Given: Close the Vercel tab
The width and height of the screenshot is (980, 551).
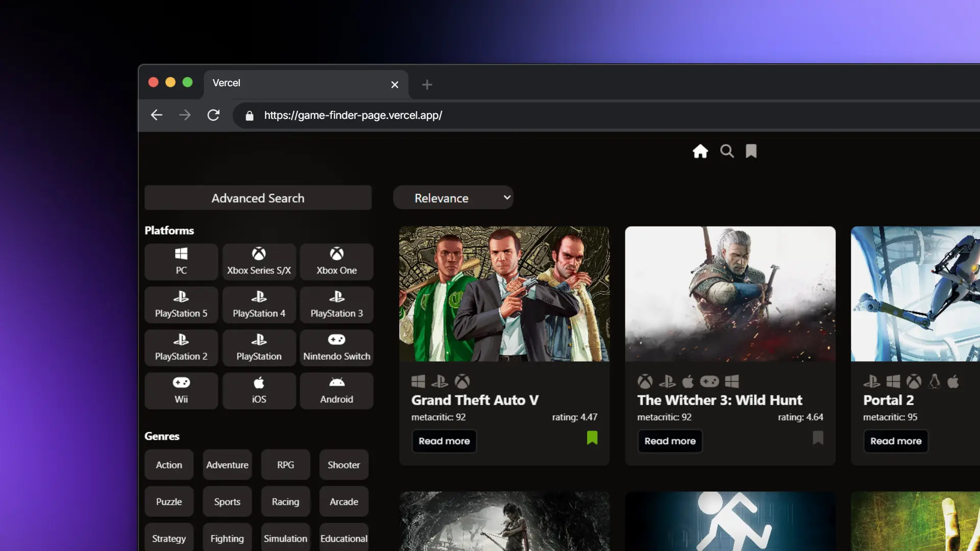Looking at the screenshot, I should [x=395, y=85].
